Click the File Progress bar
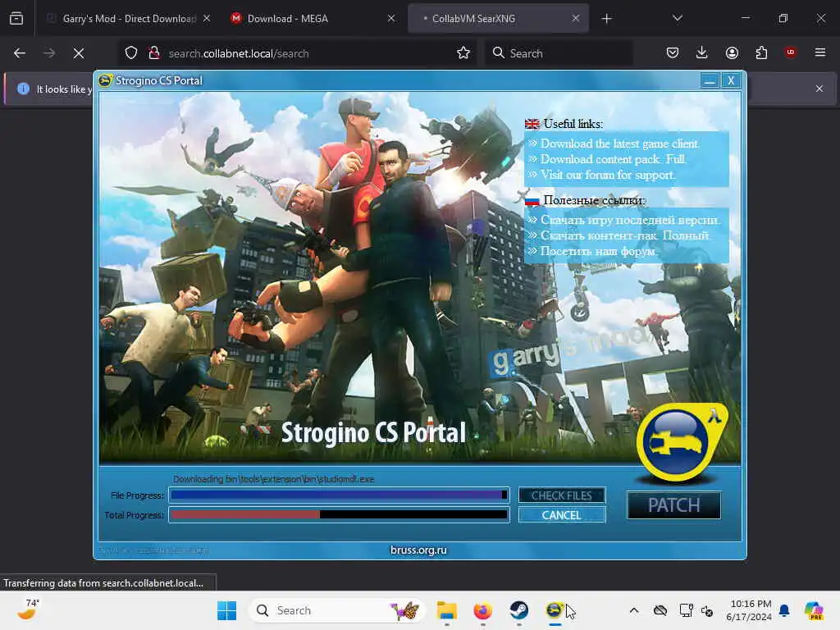 tap(339, 495)
